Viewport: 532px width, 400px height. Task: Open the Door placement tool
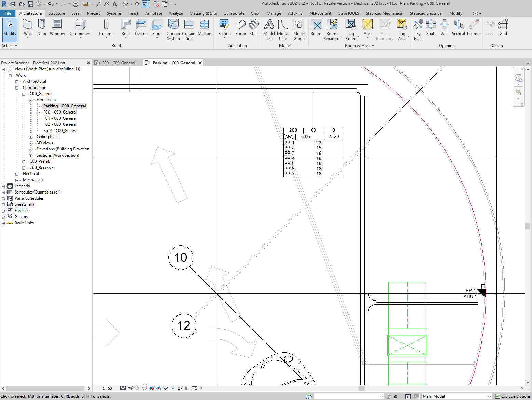(x=42, y=27)
